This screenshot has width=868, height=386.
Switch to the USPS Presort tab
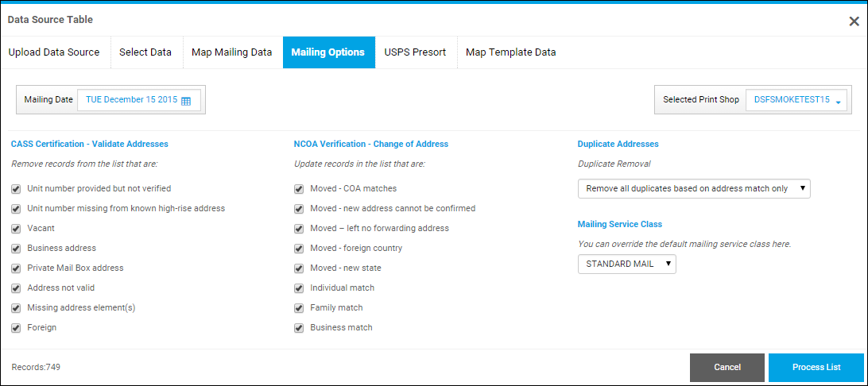point(415,52)
